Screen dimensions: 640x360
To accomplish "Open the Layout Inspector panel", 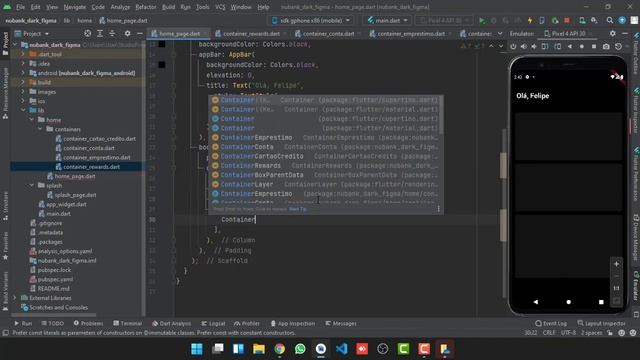I will point(601,323).
